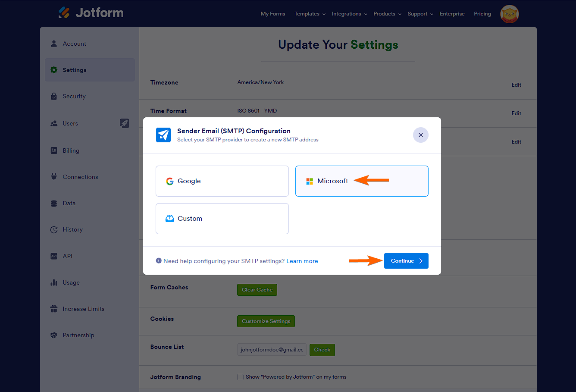Click the Security lock icon
576x392 pixels.
coord(54,96)
